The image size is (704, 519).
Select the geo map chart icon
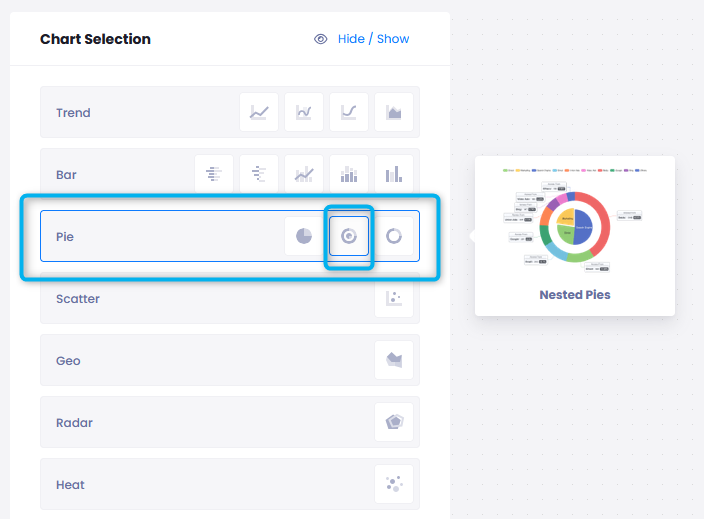click(394, 361)
